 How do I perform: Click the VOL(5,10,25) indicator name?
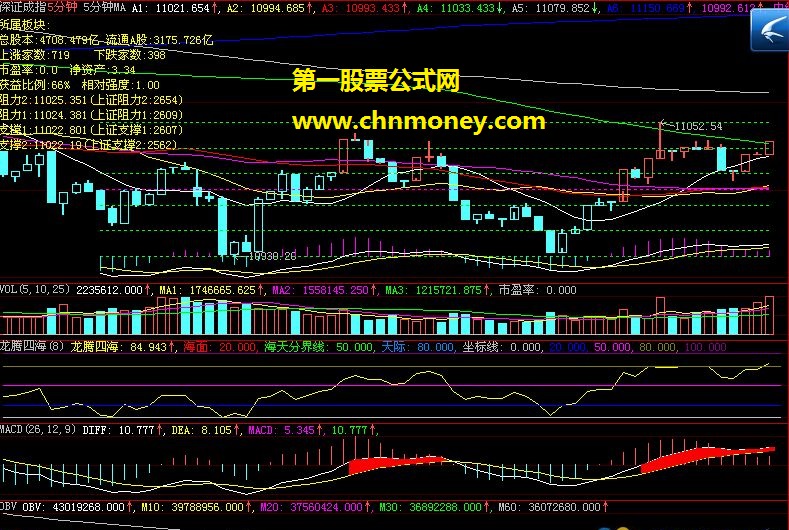click(x=35, y=289)
